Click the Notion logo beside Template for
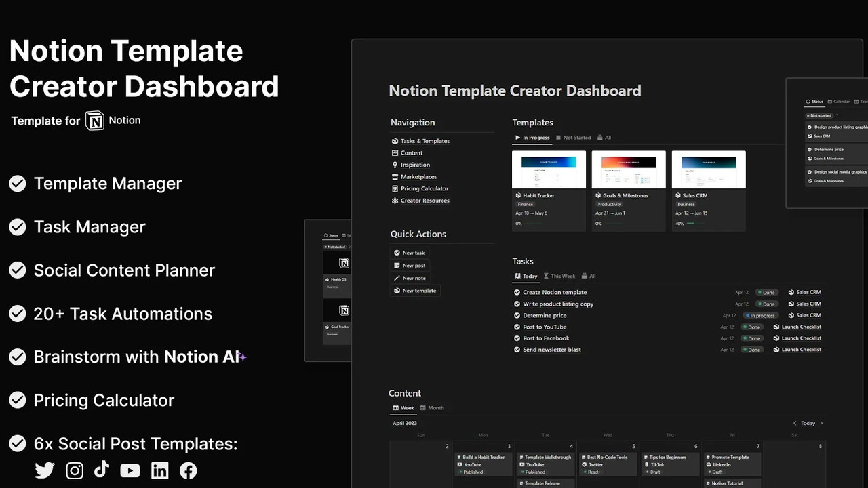 (94, 121)
